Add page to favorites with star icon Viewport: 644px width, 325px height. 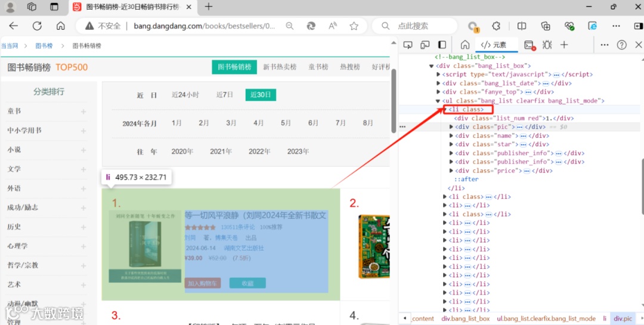click(x=354, y=26)
